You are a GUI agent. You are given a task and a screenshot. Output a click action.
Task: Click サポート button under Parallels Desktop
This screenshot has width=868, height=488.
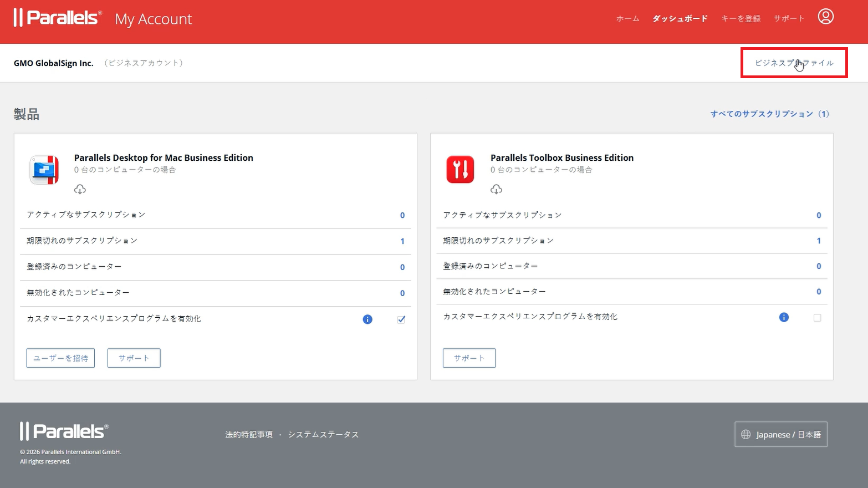coord(134,358)
